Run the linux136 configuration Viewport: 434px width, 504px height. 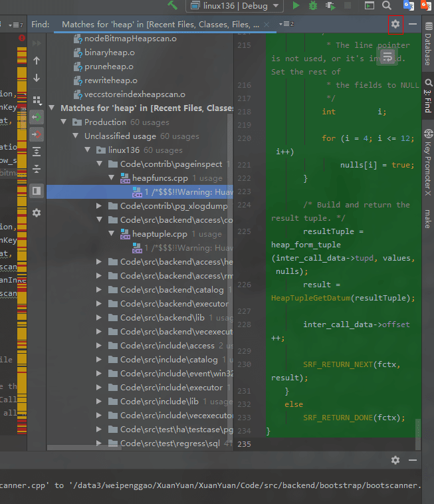(296, 5)
